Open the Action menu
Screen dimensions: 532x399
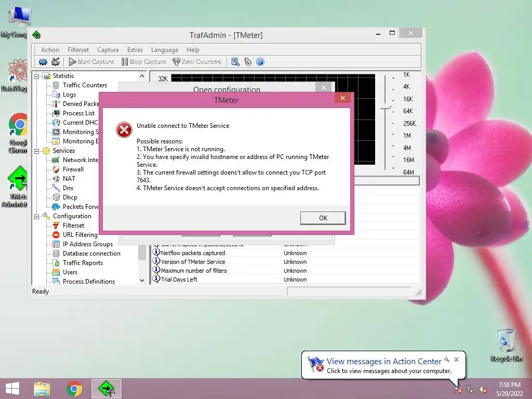[x=50, y=49]
